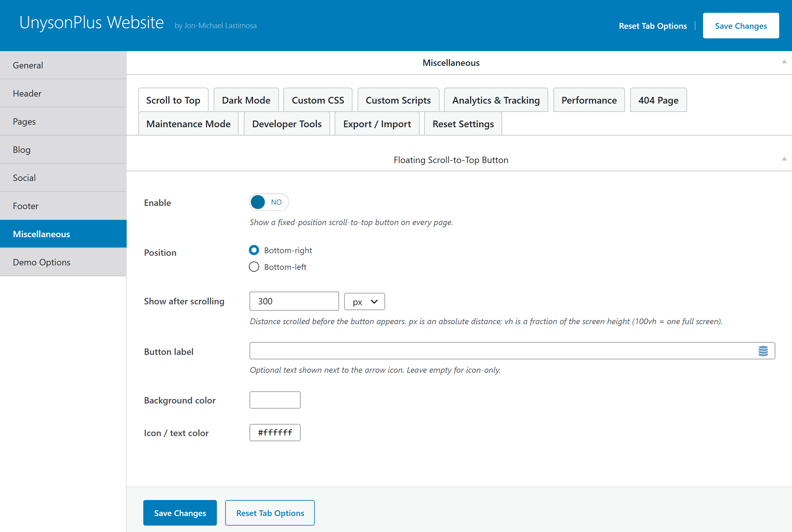Switch to the Dark Mode tab
This screenshot has height=532, width=792.
246,100
